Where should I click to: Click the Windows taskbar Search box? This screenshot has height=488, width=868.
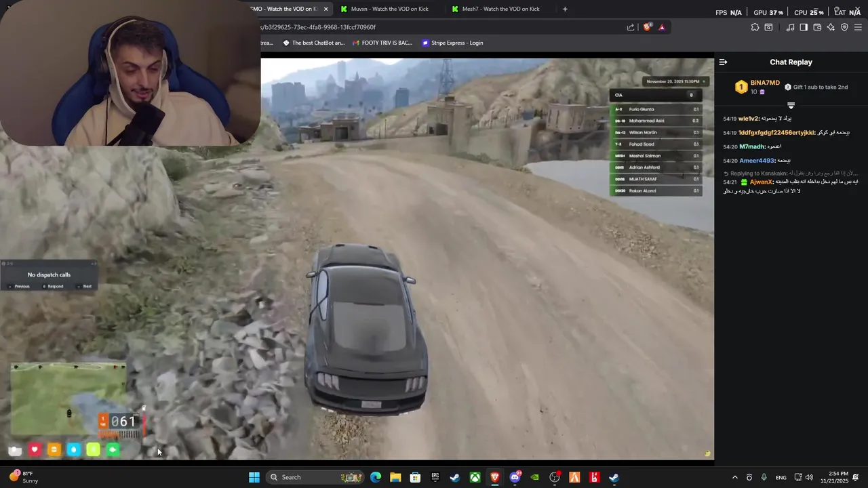tap(315, 477)
